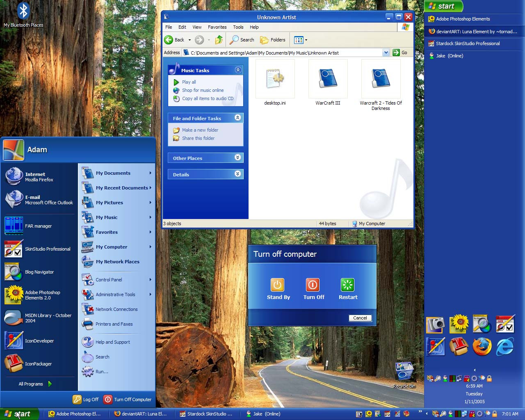Viewport: 525px width, 420px height.
Task: Show more quick launch icons chevron
Action: tap(420, 412)
